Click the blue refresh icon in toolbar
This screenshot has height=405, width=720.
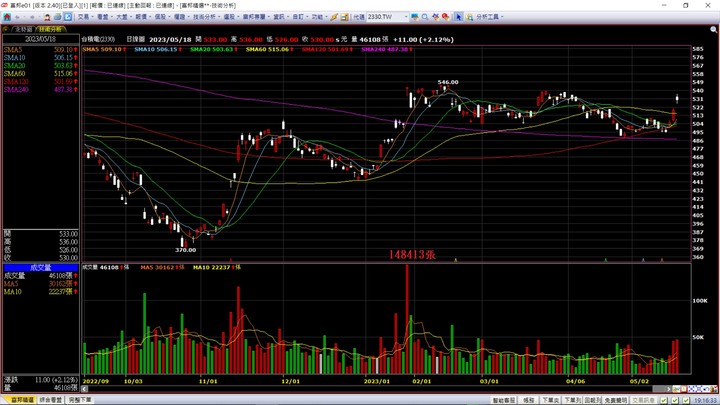68,17
